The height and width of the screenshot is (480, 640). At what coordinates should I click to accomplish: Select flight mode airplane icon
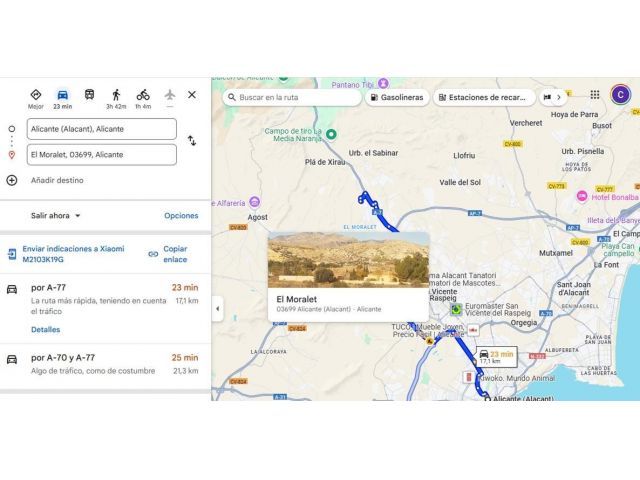point(170,95)
